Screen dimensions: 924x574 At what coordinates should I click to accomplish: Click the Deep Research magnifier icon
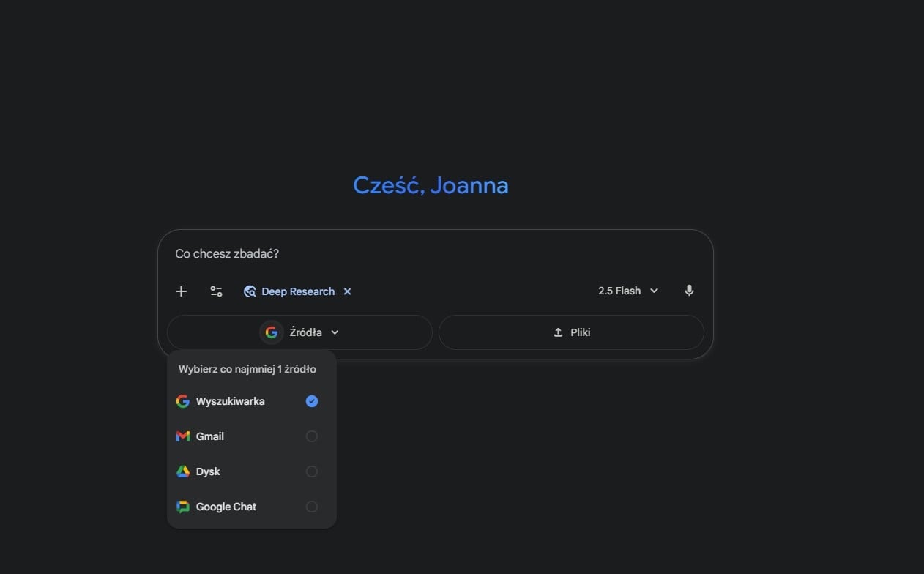(x=250, y=291)
